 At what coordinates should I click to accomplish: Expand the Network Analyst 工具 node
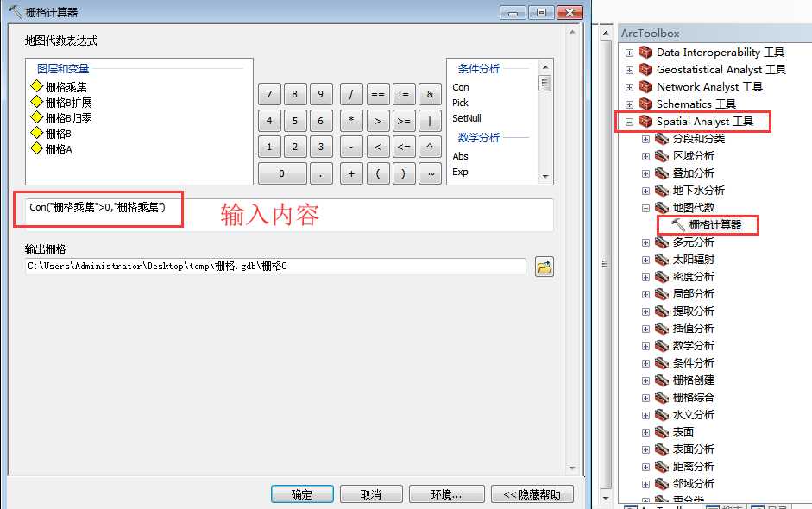(x=629, y=87)
